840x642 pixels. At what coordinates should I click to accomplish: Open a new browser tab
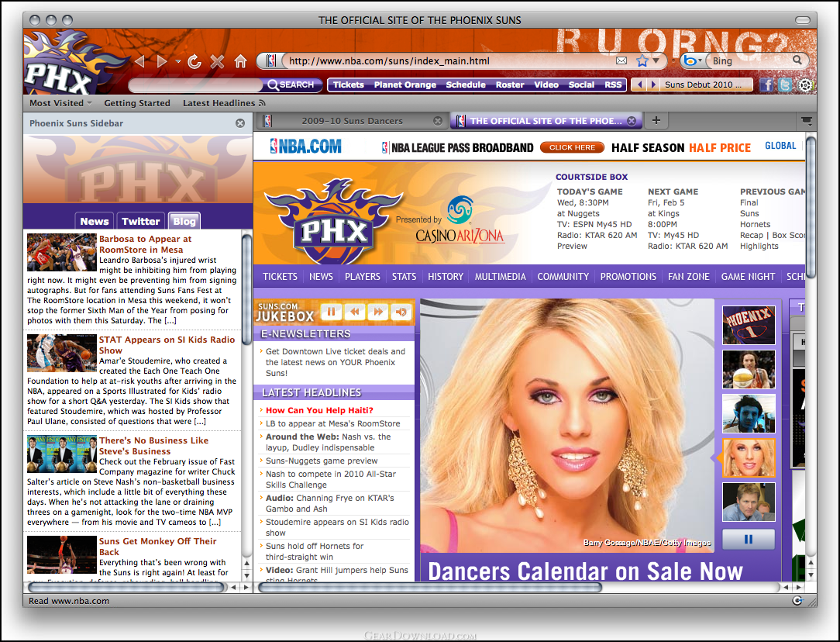click(x=656, y=121)
